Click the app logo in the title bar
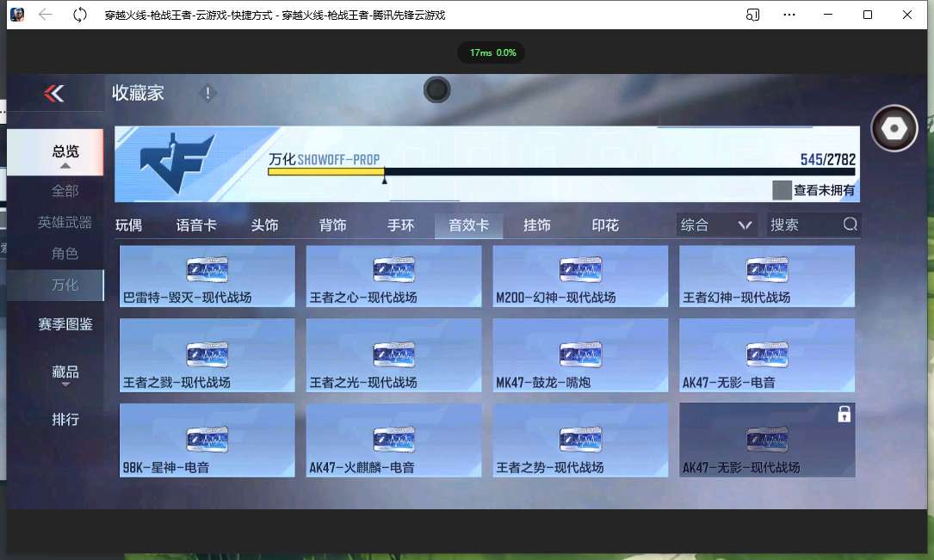934x560 pixels. coord(17,15)
